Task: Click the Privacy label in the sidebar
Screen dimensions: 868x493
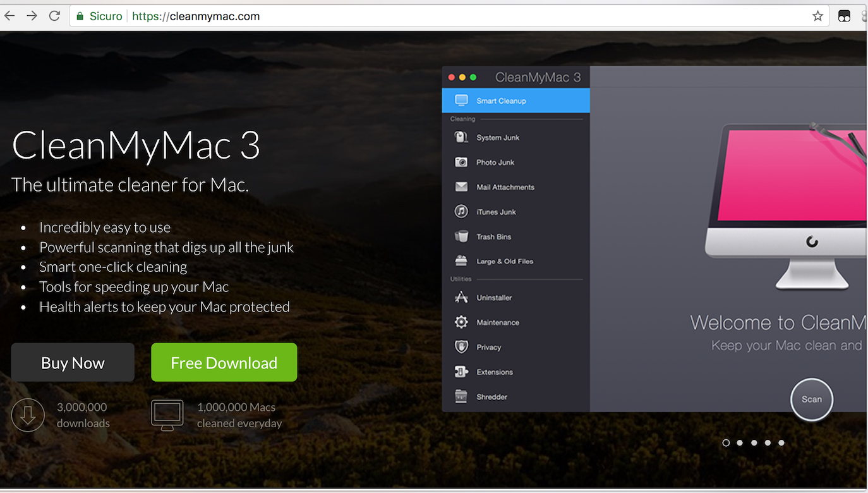Action: pos(488,348)
